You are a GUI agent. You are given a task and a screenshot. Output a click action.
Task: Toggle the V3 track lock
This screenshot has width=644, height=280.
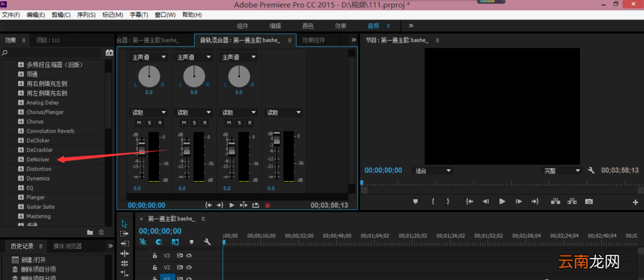tap(155, 255)
